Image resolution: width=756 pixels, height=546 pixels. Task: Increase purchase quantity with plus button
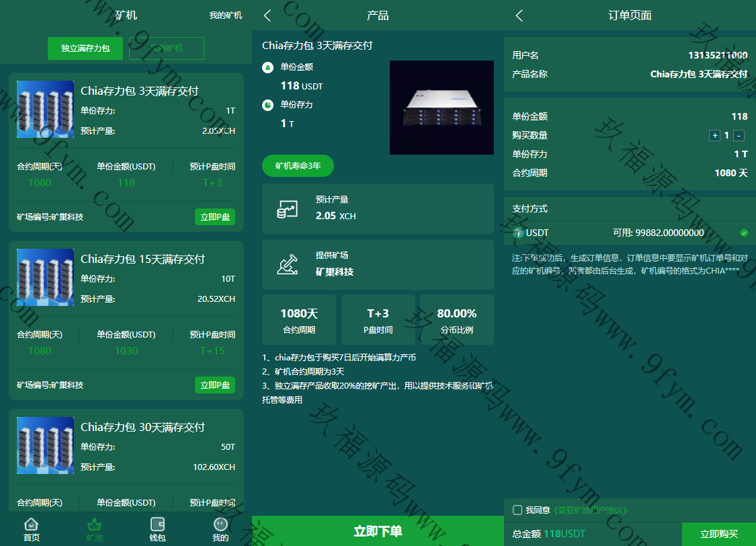point(714,135)
